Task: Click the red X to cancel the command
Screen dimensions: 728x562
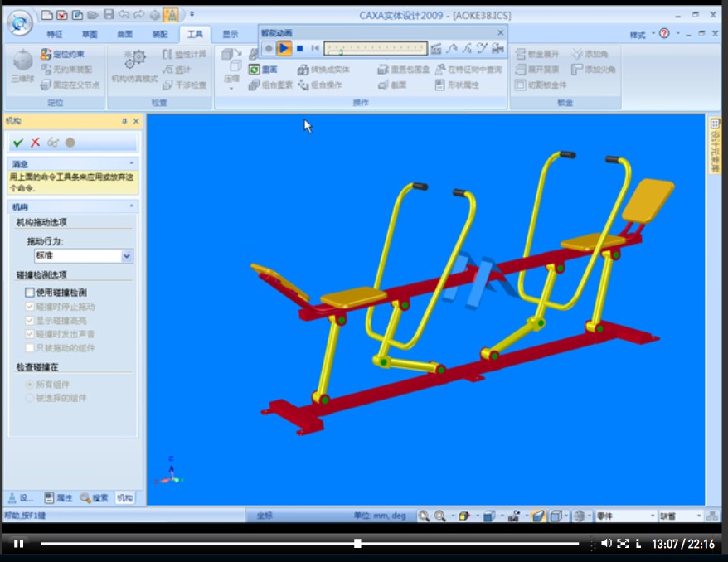Action: pyautogui.click(x=35, y=142)
